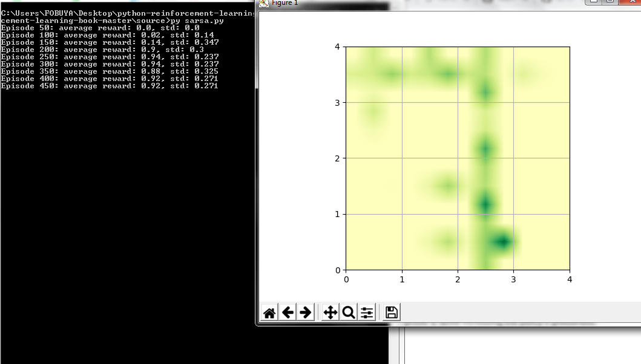Reset the plot view with Home icon
Viewport: 641px width, 364px height.
pos(269,313)
